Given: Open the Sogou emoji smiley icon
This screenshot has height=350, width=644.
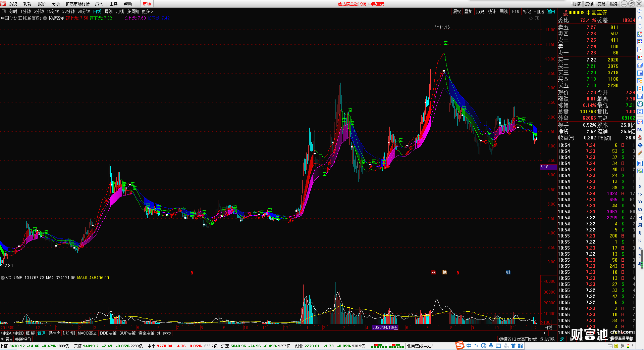Looking at the screenshot, I should pos(483,346).
